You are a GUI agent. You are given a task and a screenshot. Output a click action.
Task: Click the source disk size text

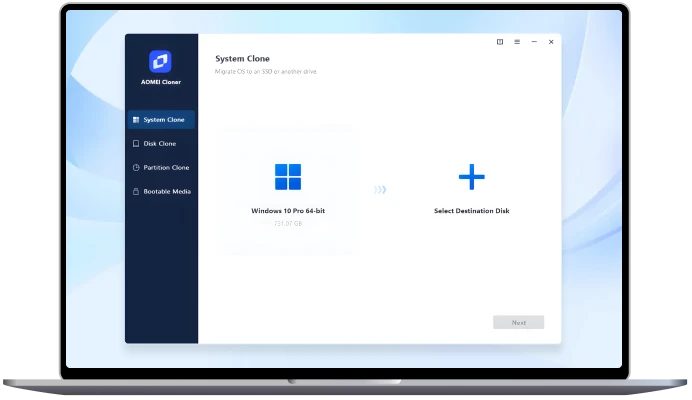pyautogui.click(x=288, y=223)
